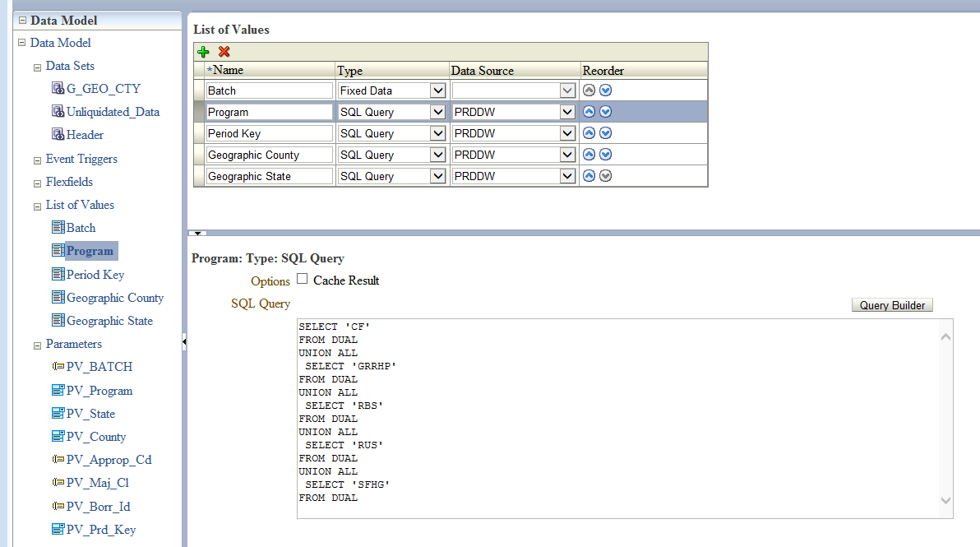The height and width of the screenshot is (547, 980).
Task: Select the Program row selector cell
Action: [200, 112]
